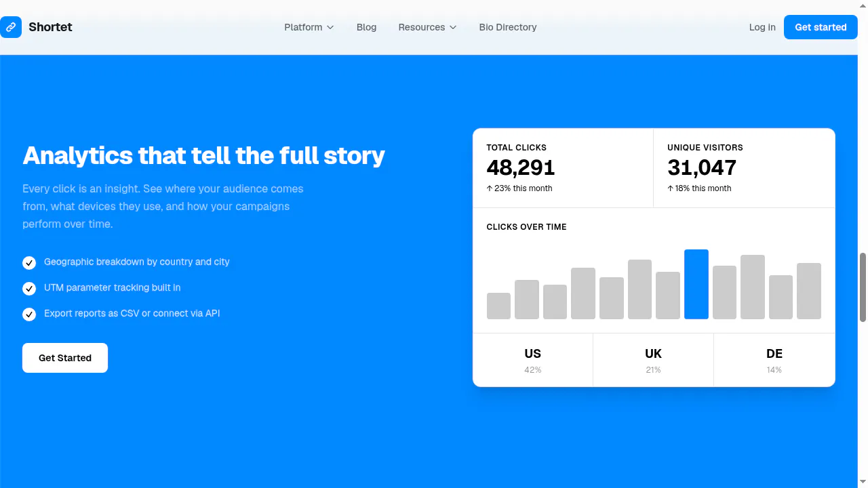Screen dimensions: 868x488
Task: Click the first gray chart bar
Action: [498, 306]
